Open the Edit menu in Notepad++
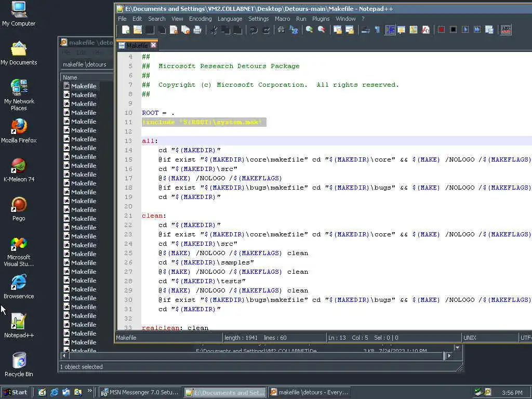 click(137, 19)
